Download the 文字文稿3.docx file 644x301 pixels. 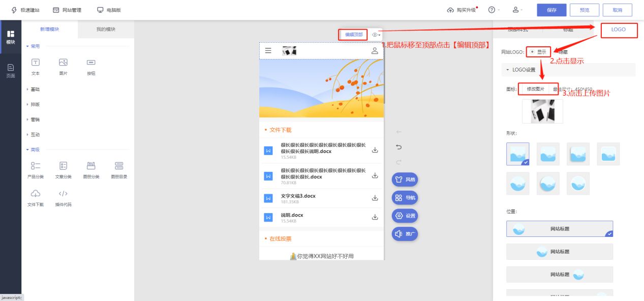coord(375,198)
